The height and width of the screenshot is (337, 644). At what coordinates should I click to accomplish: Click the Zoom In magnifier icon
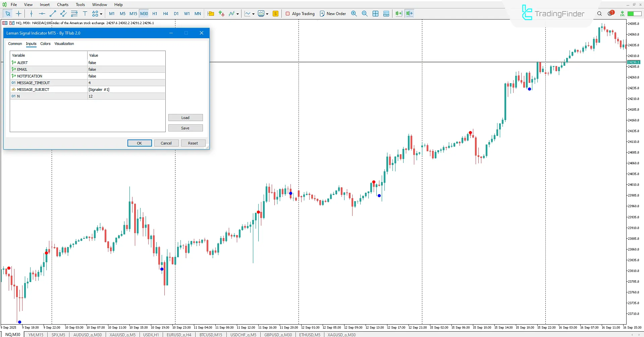click(x=354, y=13)
